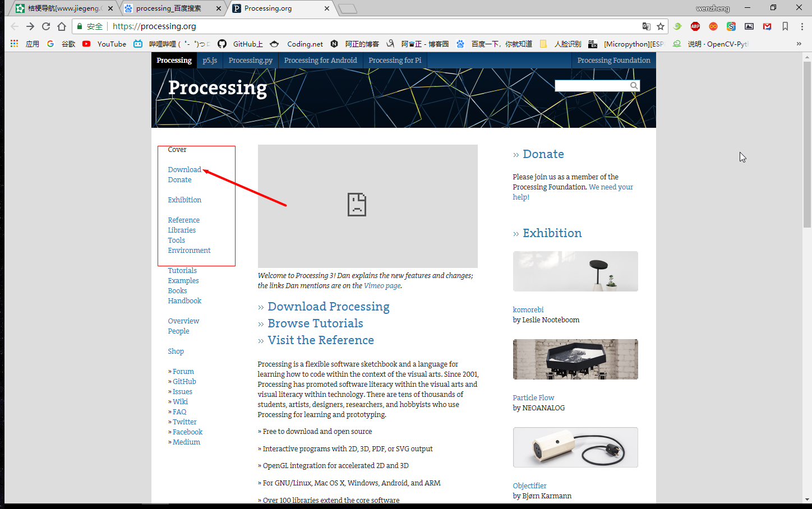Screen dimensions: 812x509
Task: Click the Browse Tutorials heading link
Action: click(x=315, y=323)
